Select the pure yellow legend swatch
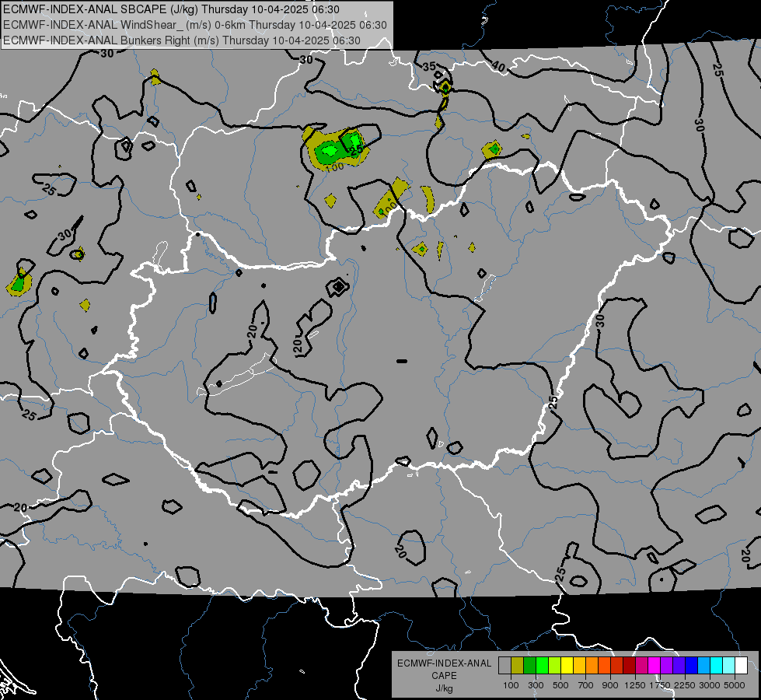The width and height of the screenshot is (761, 700). pos(567,666)
